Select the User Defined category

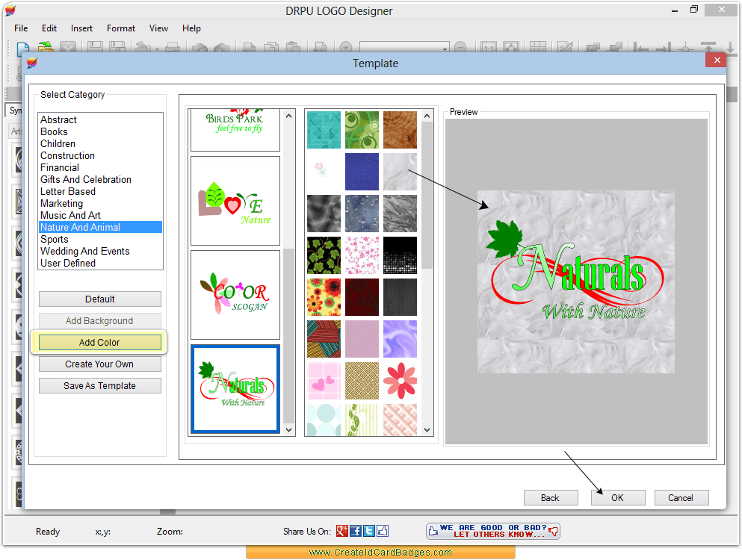100,263
